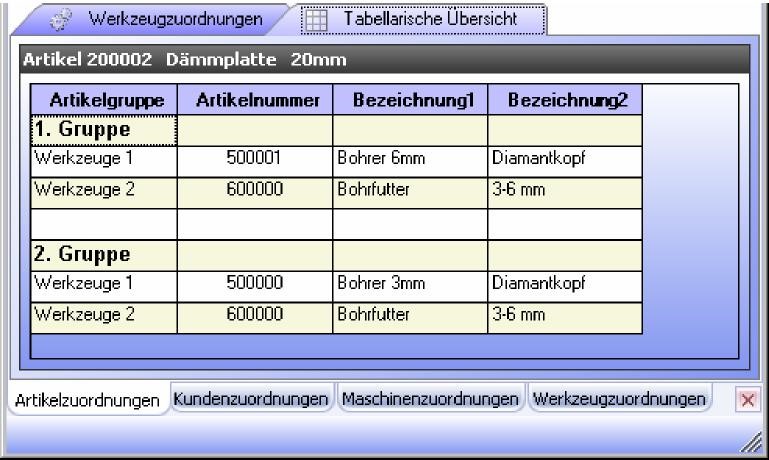Close the panel with the red X button

tap(748, 400)
